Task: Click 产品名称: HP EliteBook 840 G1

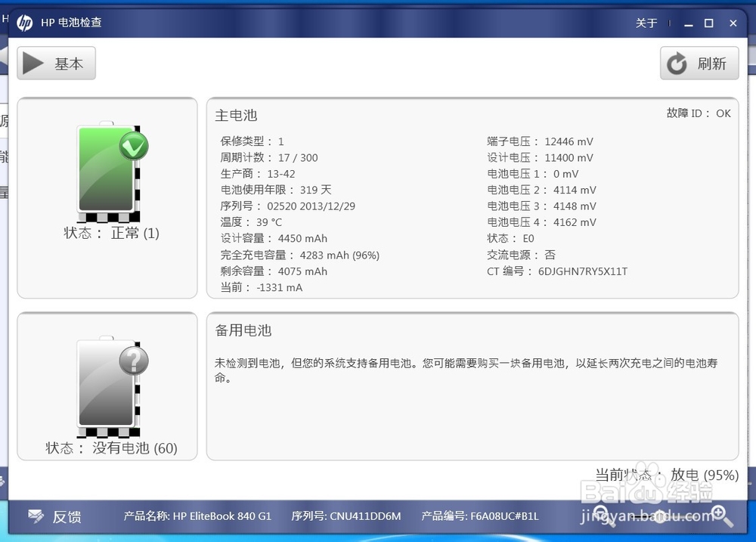Action: pos(197,516)
